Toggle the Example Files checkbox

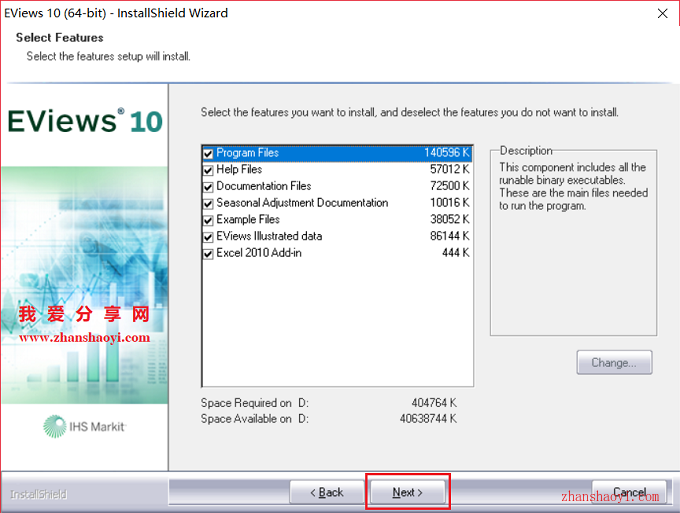click(x=208, y=220)
